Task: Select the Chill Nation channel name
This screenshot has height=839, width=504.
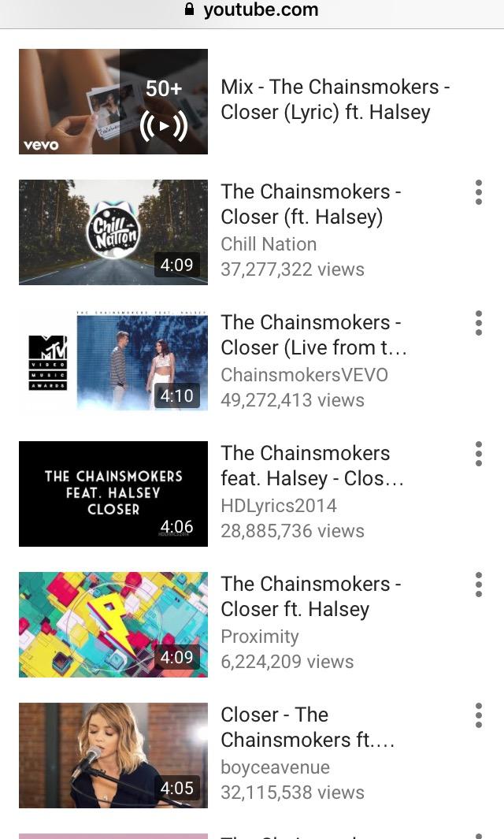Action: [269, 244]
